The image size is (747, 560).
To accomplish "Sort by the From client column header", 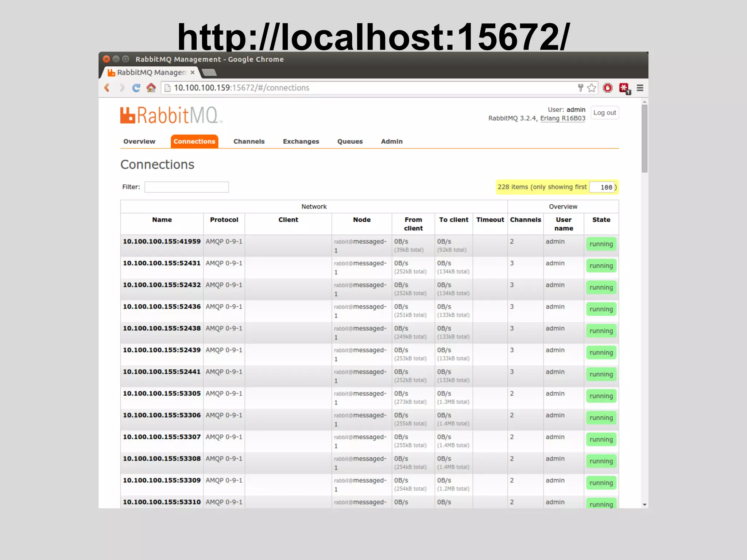I will click(413, 224).
